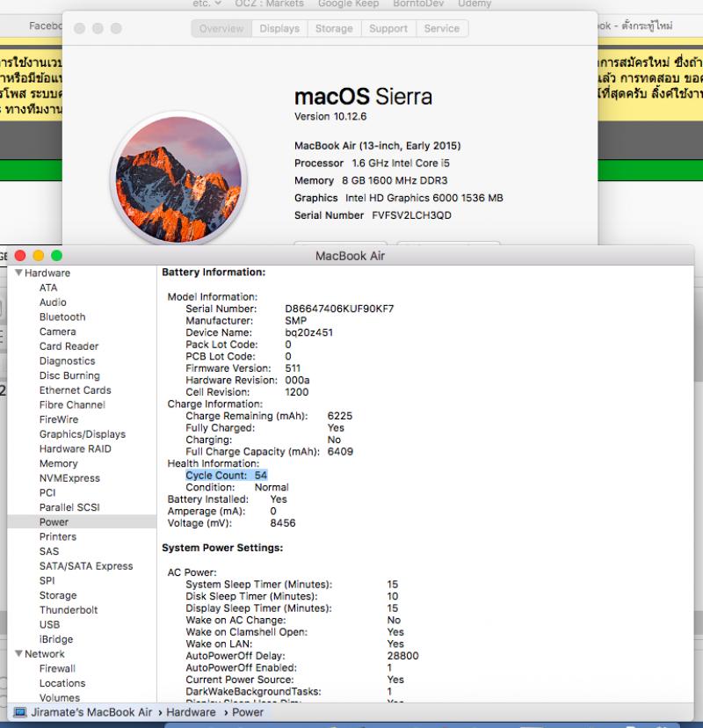Select Bluetooth in the sidebar

(x=62, y=317)
